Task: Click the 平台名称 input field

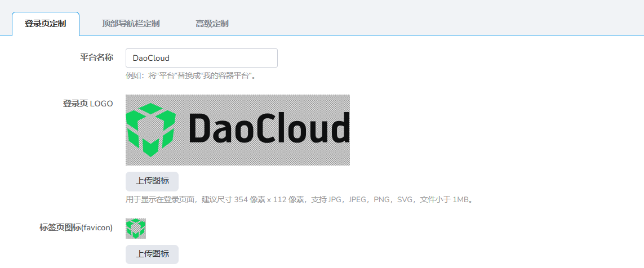Action: 202,59
